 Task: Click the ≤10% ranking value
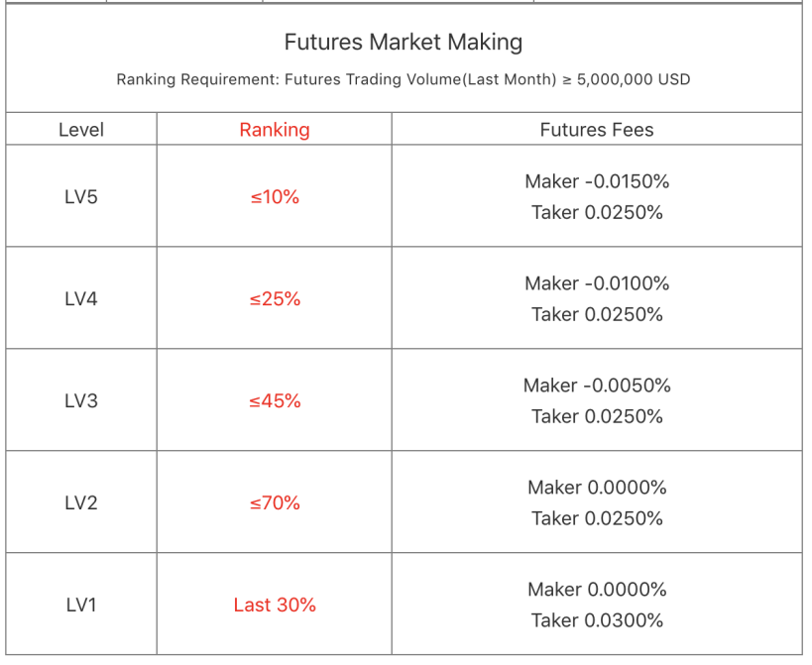(275, 197)
